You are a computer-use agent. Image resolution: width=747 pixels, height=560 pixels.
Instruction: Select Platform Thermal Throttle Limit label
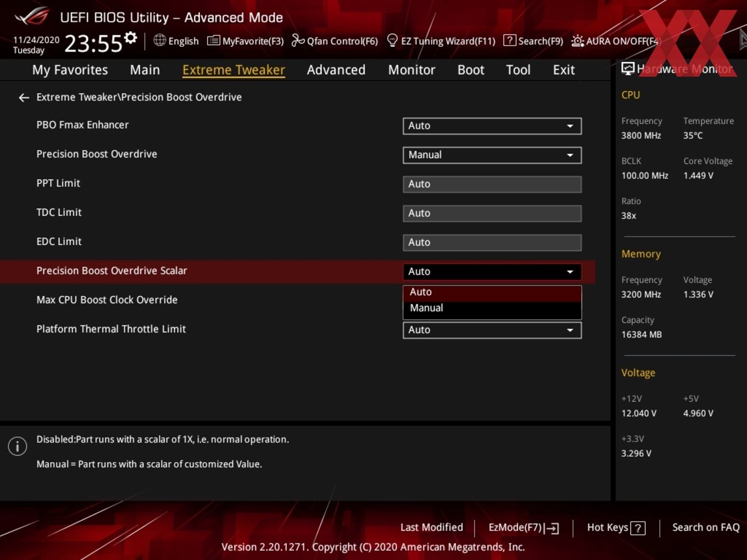click(111, 329)
